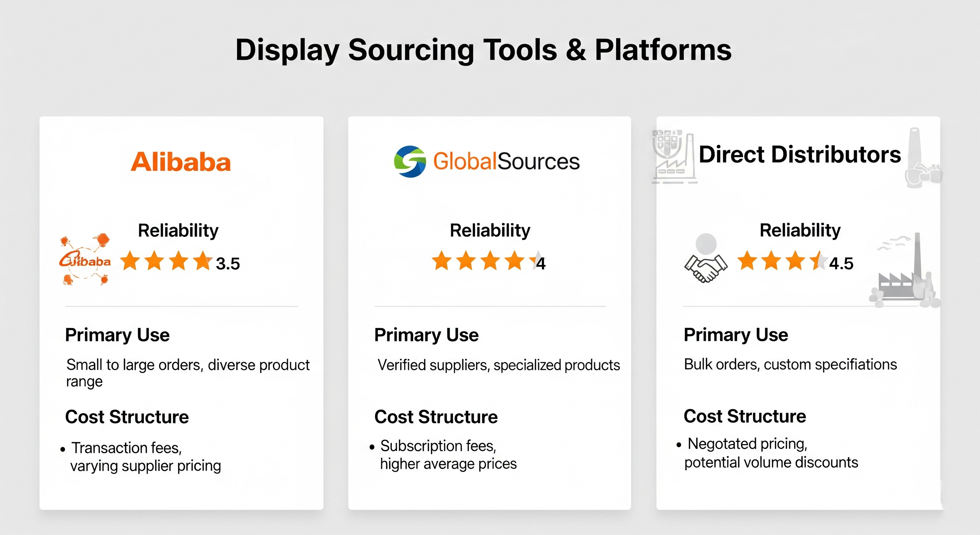This screenshot has width=980, height=535.
Task: Click Cost Structure heading in Direct Distributors card
Action: (745, 416)
